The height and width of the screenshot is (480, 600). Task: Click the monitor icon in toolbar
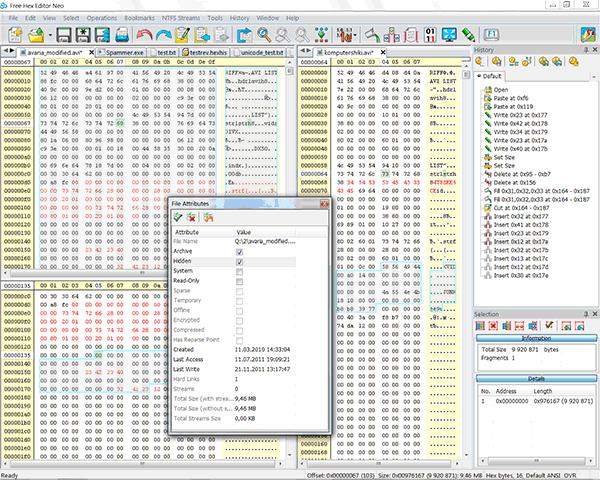click(449, 35)
